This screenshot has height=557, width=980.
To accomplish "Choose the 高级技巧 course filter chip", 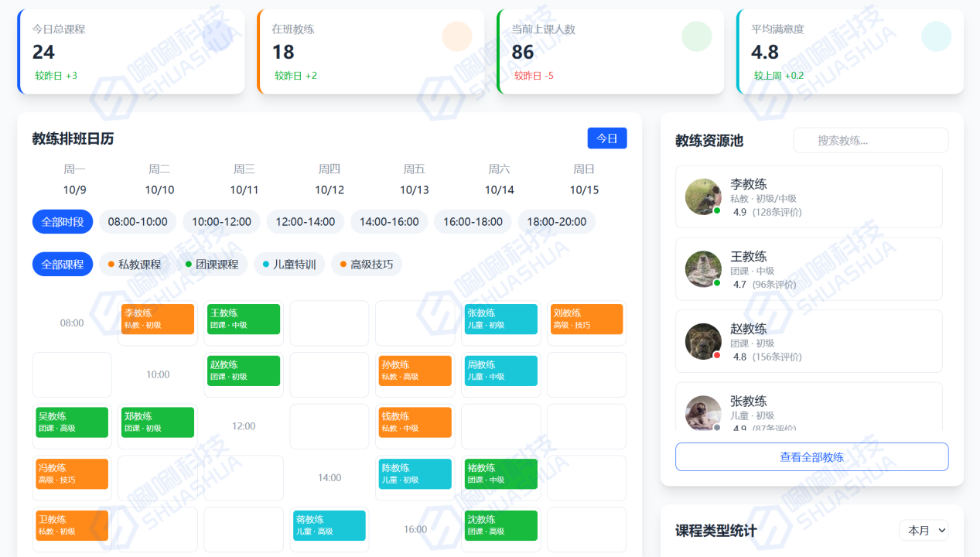I will click(367, 265).
